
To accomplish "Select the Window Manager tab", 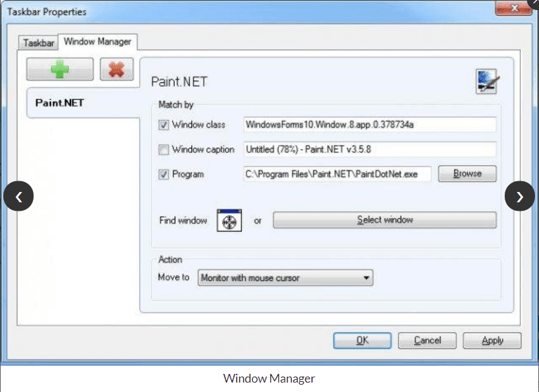I will click(x=97, y=41).
